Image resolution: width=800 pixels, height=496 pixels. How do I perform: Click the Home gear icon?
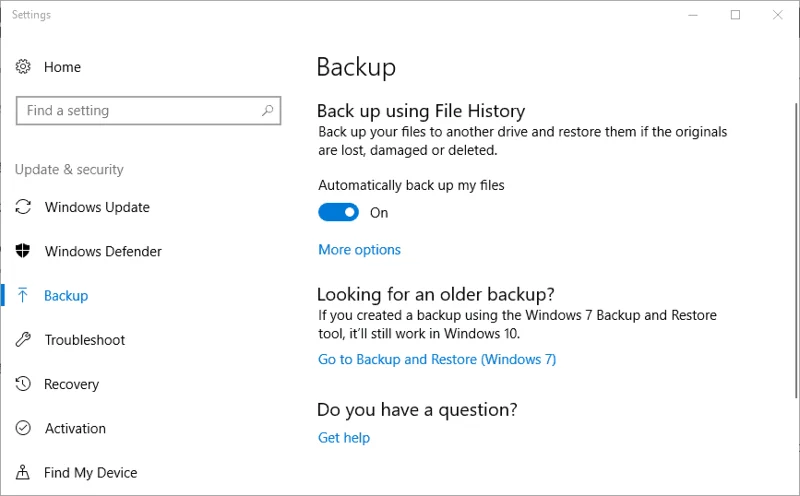pos(23,66)
